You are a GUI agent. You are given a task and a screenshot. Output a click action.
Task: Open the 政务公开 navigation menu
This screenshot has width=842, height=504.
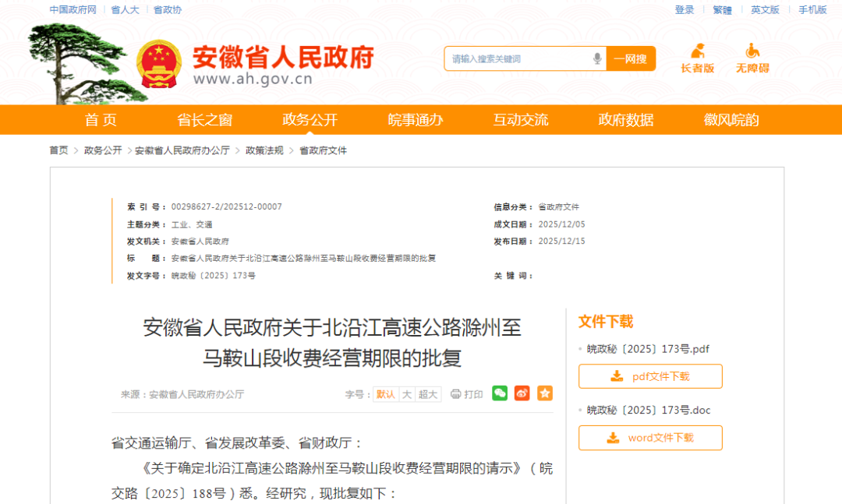coord(310,120)
